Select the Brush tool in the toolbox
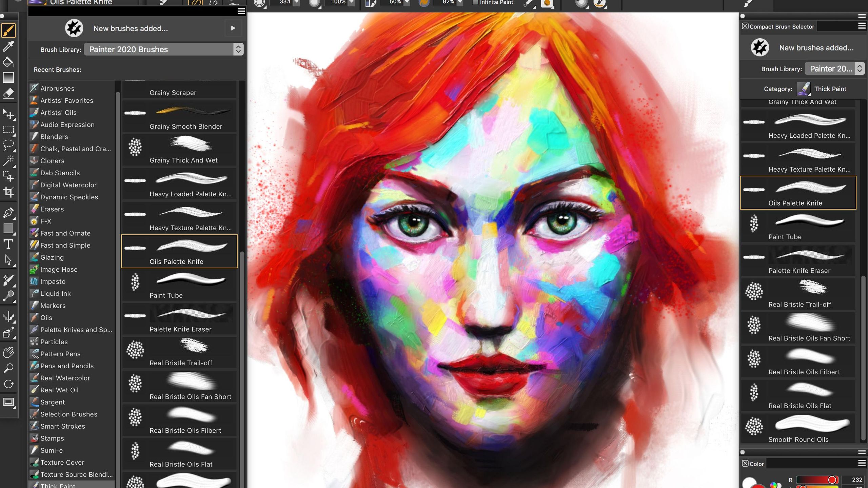The image size is (868, 488). click(8, 31)
